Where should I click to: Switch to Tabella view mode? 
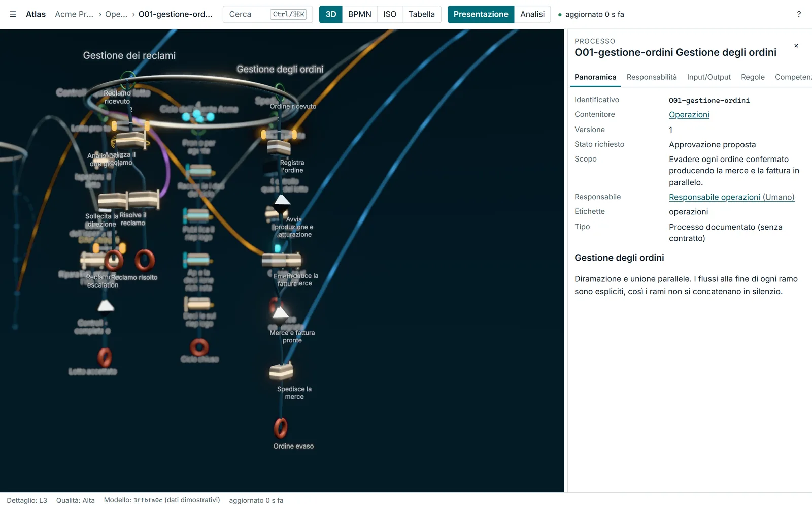coord(422,14)
